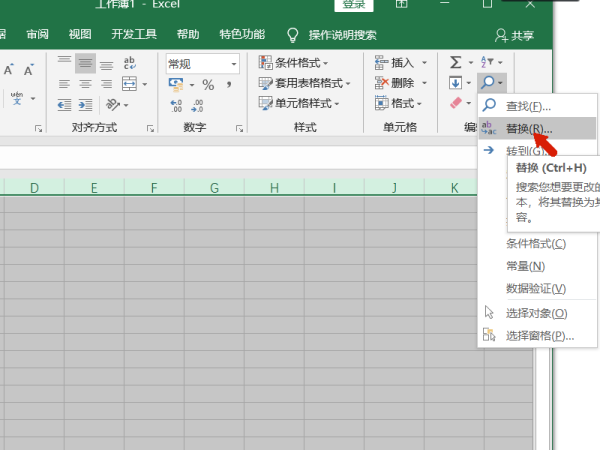Select 替换(R)... from the find menu

tap(528, 129)
